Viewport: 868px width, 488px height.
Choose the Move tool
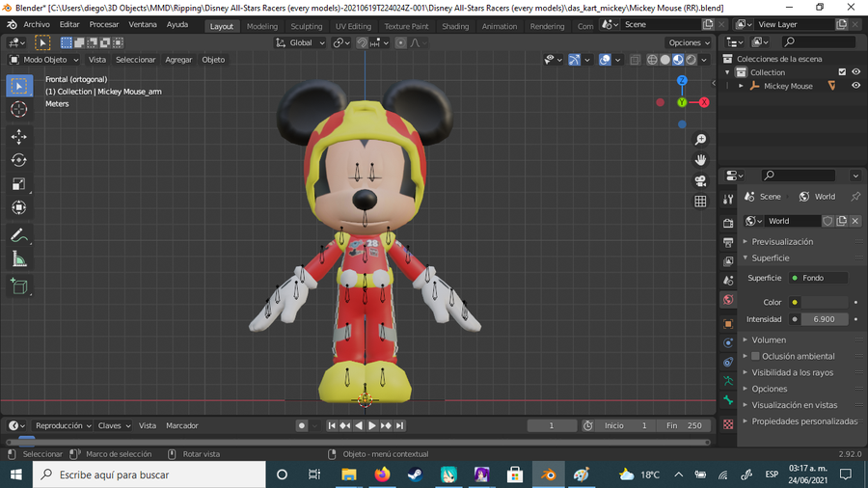[x=19, y=137]
